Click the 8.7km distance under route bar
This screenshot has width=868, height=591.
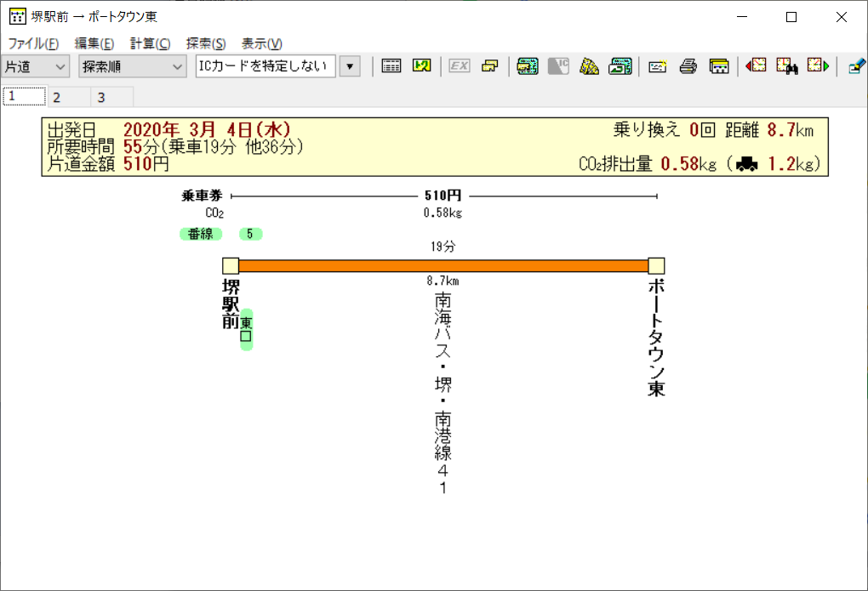(x=443, y=281)
